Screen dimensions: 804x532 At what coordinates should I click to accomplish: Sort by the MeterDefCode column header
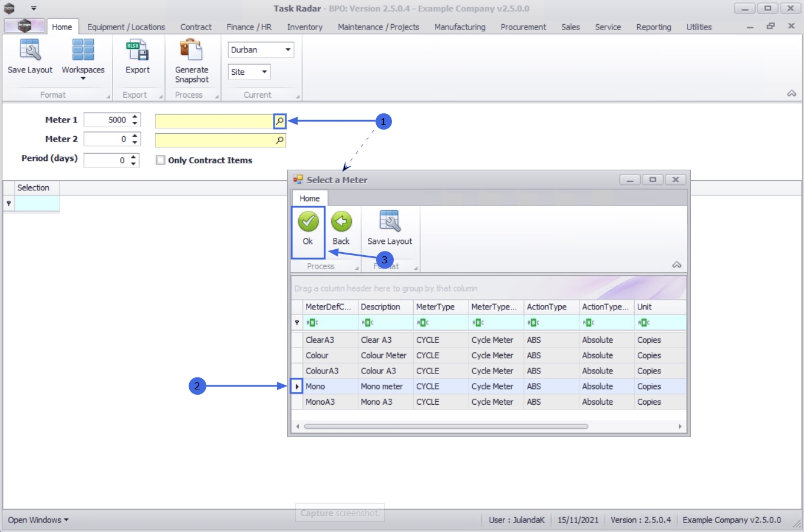[330, 307]
